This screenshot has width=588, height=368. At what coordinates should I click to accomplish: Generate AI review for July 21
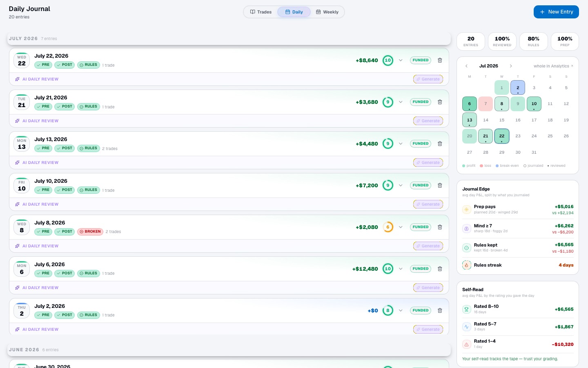428,121
